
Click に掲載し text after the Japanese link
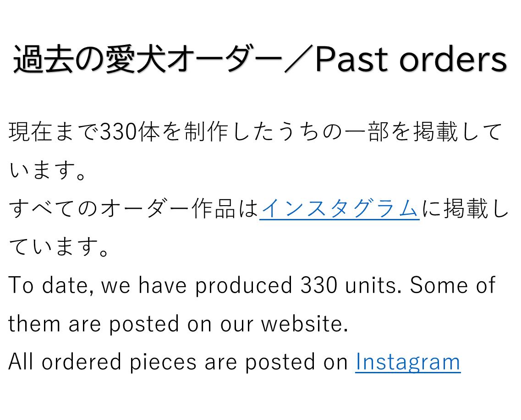click(x=465, y=208)
